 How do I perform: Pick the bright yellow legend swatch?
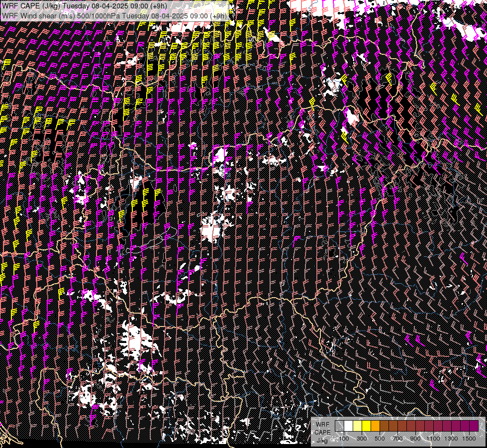[x=367, y=426]
